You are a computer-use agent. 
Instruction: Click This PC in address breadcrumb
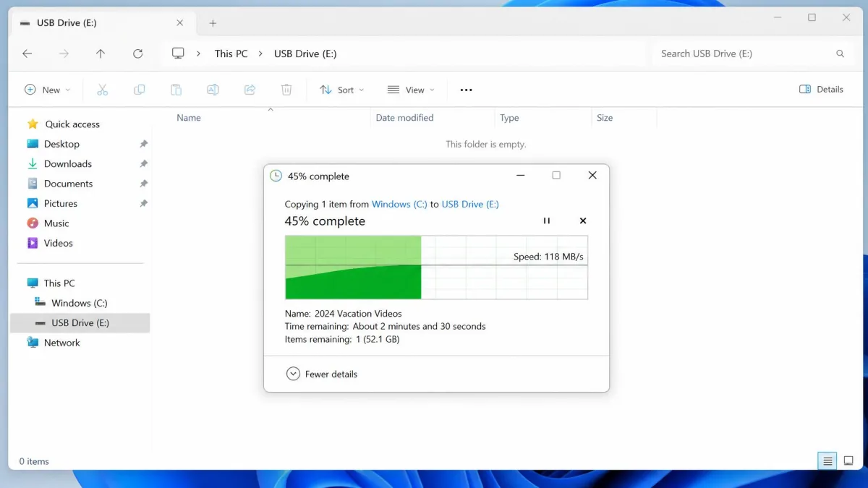coord(231,53)
